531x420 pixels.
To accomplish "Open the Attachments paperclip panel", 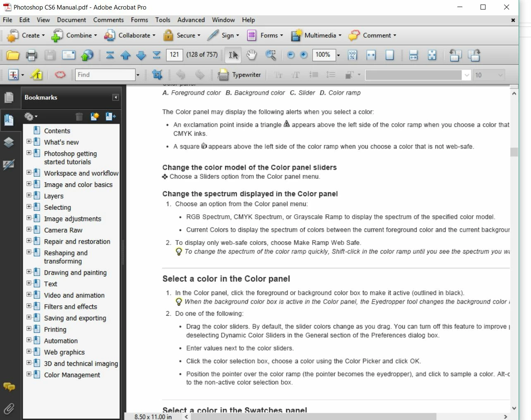I will coord(9,409).
